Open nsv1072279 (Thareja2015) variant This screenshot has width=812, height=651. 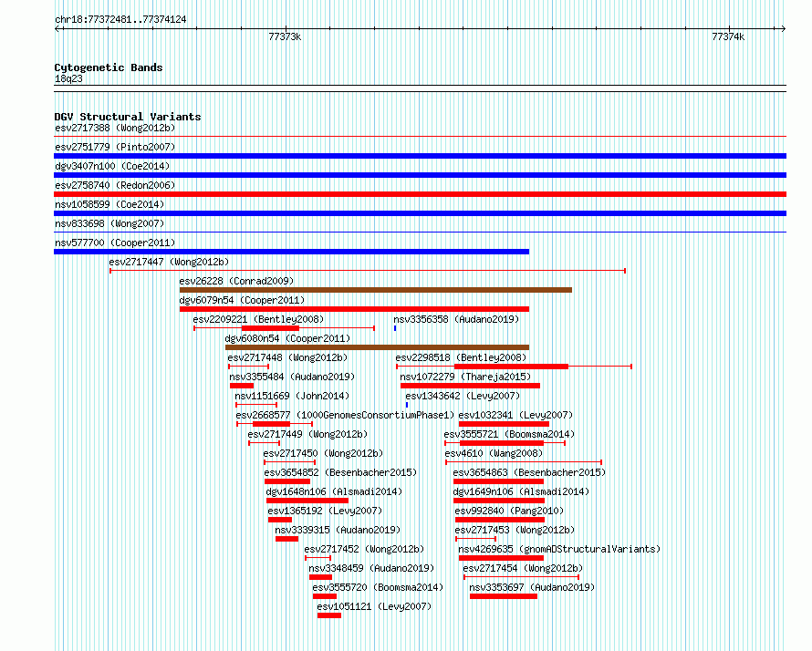(465, 377)
